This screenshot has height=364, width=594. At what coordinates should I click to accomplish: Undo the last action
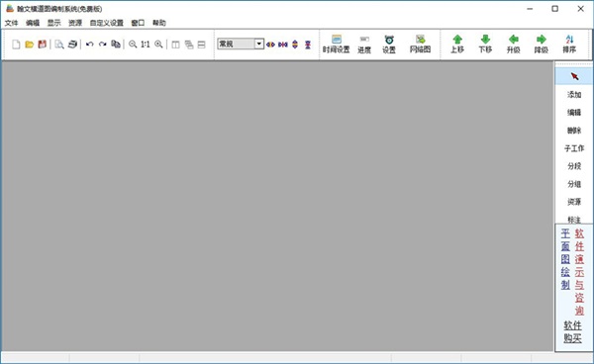(90, 45)
